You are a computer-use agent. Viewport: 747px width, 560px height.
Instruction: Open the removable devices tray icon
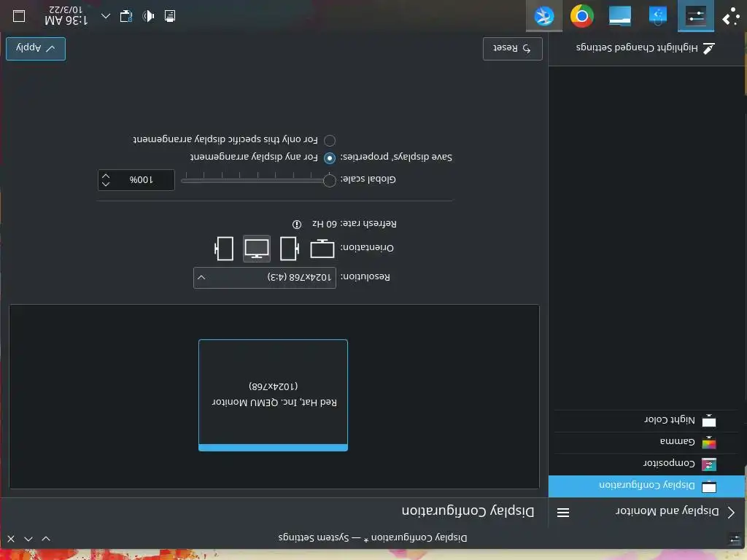point(126,16)
